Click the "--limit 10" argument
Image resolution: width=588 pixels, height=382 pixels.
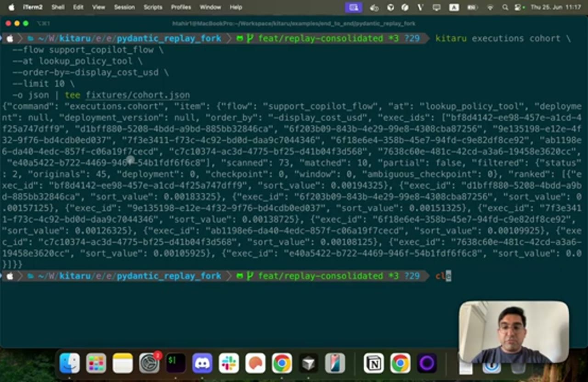38,84
